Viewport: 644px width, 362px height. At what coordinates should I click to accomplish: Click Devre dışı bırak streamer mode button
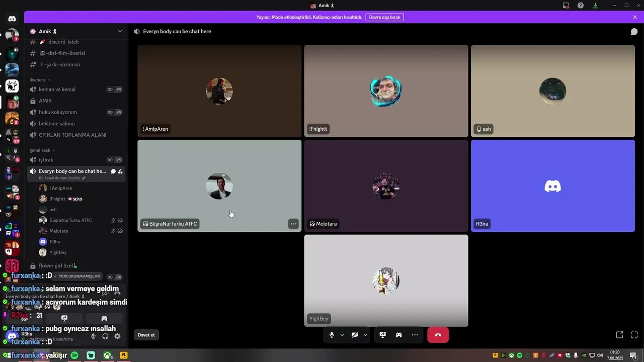384,17
